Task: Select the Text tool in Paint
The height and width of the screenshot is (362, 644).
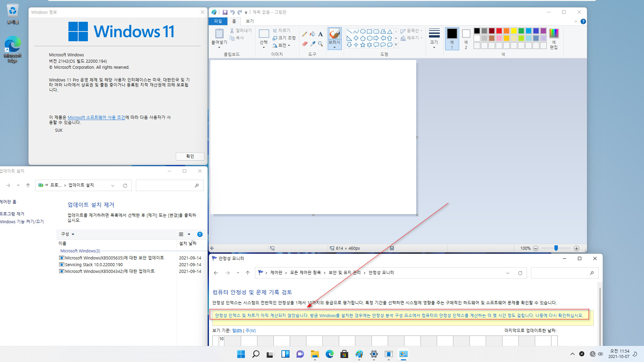Action: tap(320, 34)
